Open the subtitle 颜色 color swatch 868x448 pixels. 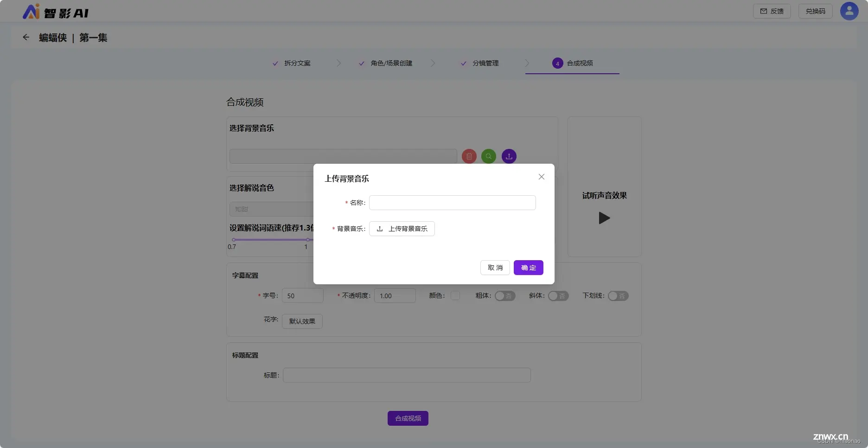click(x=455, y=295)
